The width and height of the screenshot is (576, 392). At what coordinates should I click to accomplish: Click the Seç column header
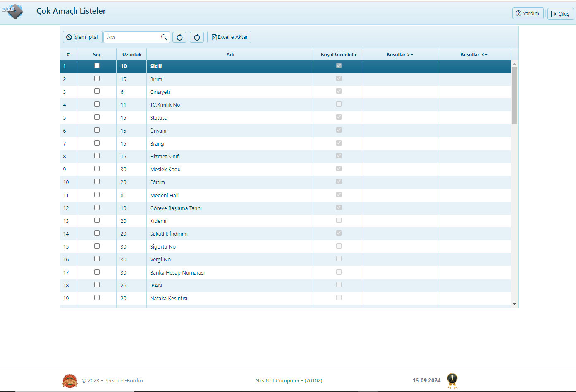pos(97,55)
